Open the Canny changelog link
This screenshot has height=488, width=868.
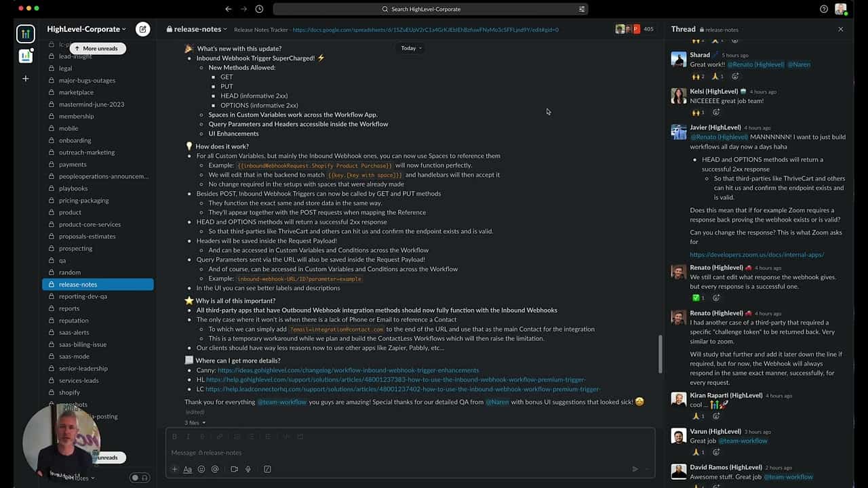pyautogui.click(x=348, y=370)
